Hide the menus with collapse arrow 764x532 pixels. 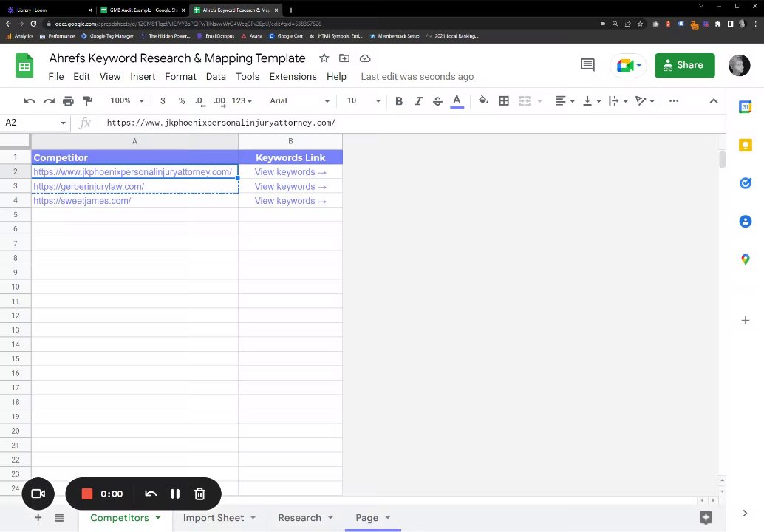tap(714, 100)
